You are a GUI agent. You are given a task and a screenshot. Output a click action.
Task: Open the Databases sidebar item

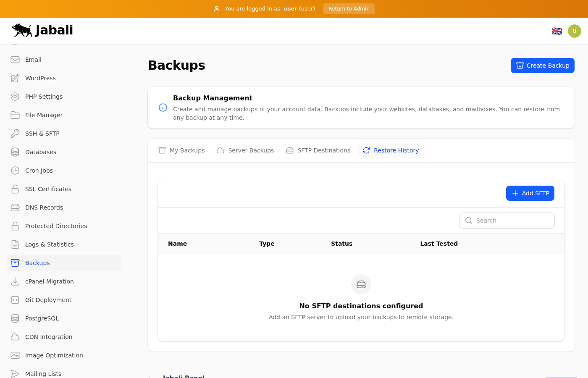pos(41,152)
